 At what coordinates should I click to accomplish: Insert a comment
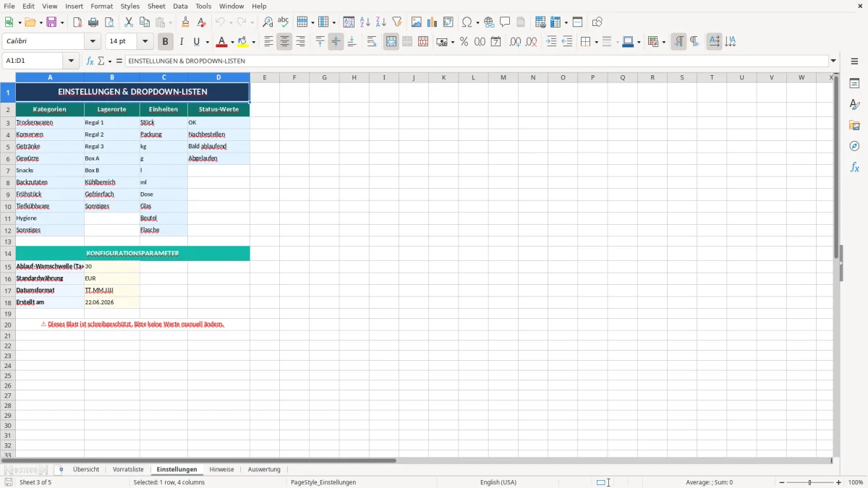tap(505, 22)
